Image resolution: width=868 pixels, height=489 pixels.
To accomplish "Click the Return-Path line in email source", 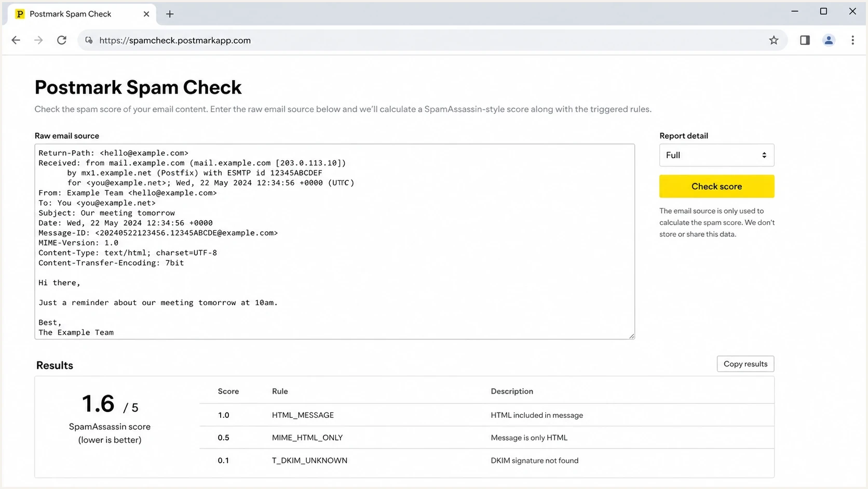I will click(113, 153).
